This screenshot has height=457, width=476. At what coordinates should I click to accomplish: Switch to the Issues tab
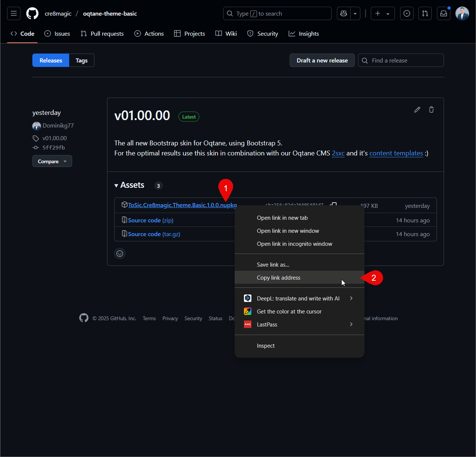(57, 33)
